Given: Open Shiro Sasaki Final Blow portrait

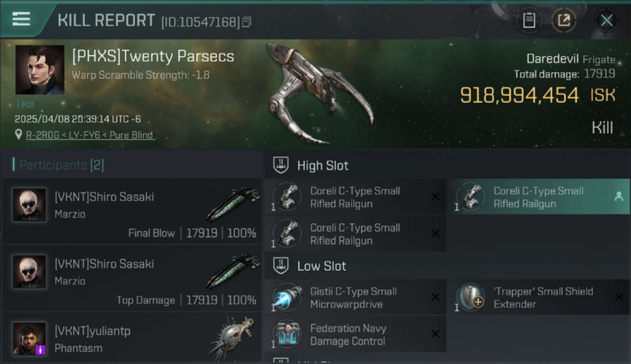Looking at the screenshot, I should [x=30, y=205].
